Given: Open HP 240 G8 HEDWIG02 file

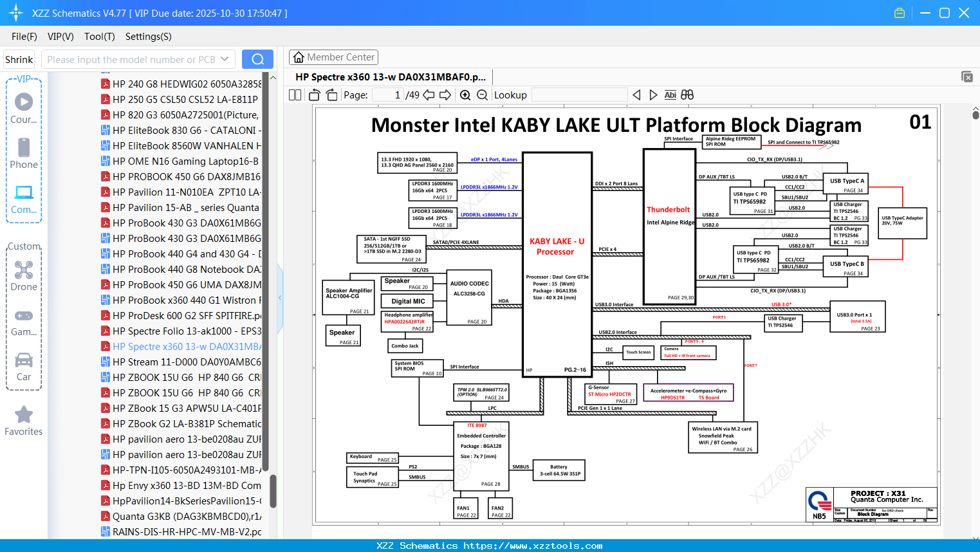Looking at the screenshot, I should pos(181,84).
